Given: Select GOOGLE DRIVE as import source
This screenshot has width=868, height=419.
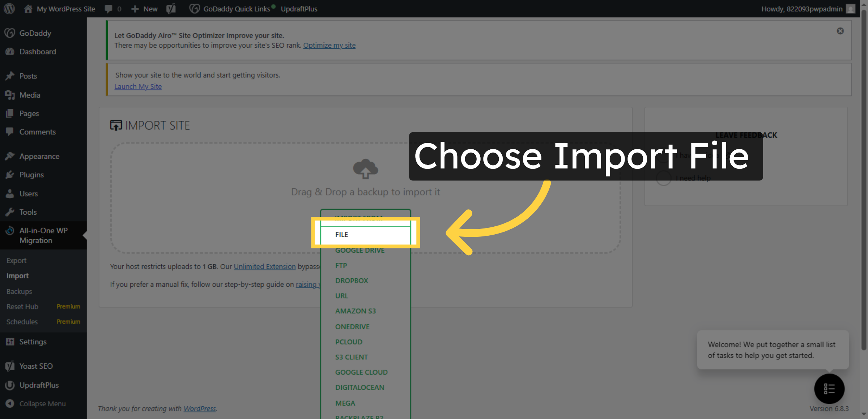Looking at the screenshot, I should pyautogui.click(x=359, y=250).
